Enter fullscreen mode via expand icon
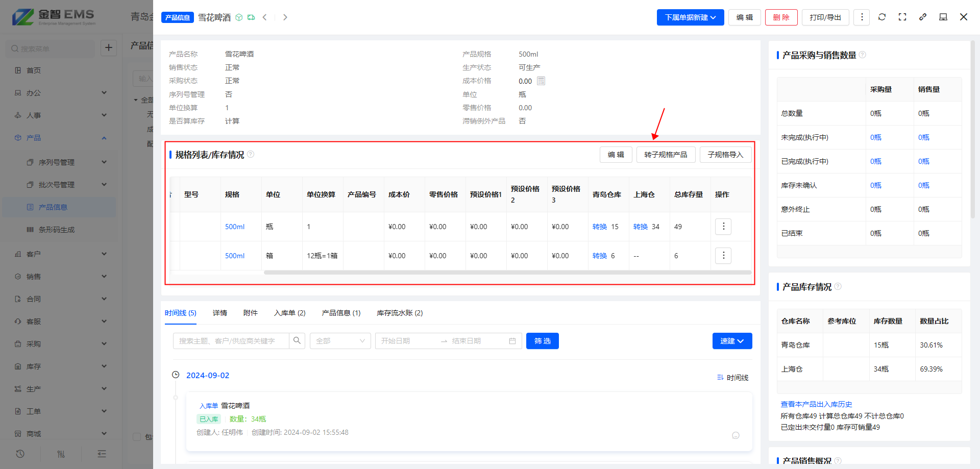980x469 pixels. pos(902,17)
